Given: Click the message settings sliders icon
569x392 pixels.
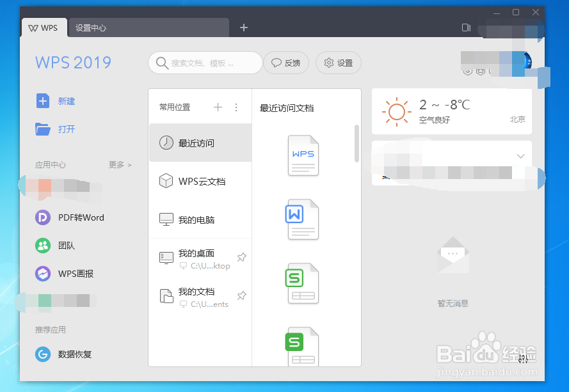Looking at the screenshot, I should [x=523, y=359].
